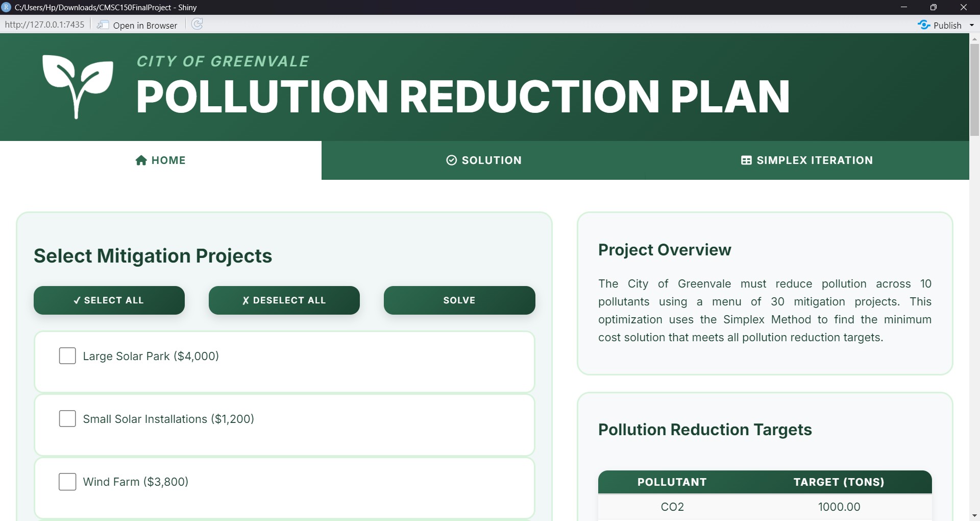Screen dimensions: 980x521
Task: Click the Publish cloud icon
Action: coord(924,25)
